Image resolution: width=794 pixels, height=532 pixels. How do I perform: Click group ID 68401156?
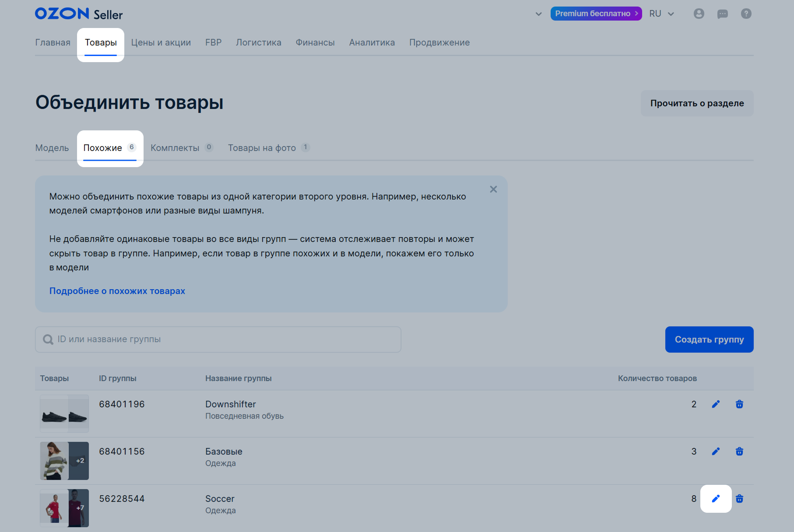[122, 451]
